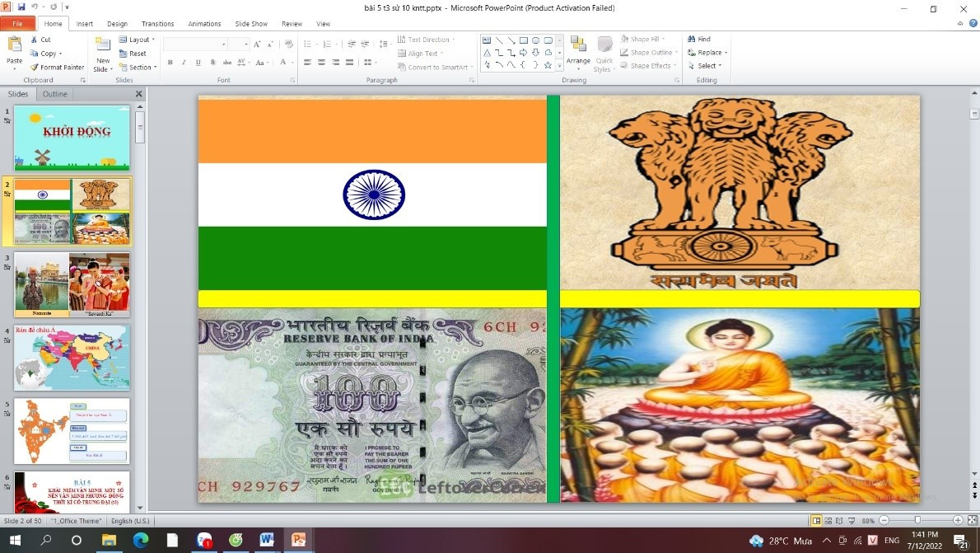Toggle text Shadow formatting
Screen dimensions: 980x553
click(212, 62)
